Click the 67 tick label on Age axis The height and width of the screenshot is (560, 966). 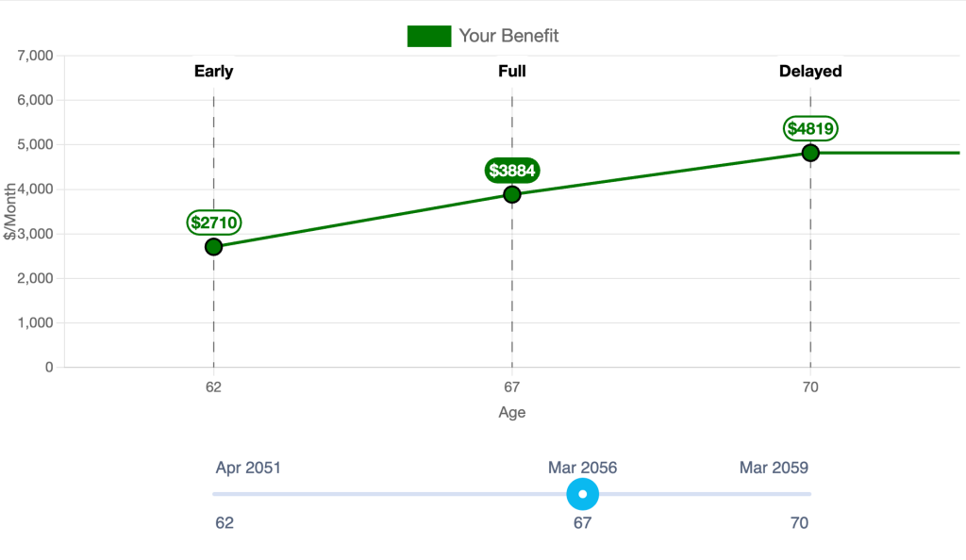(x=511, y=387)
